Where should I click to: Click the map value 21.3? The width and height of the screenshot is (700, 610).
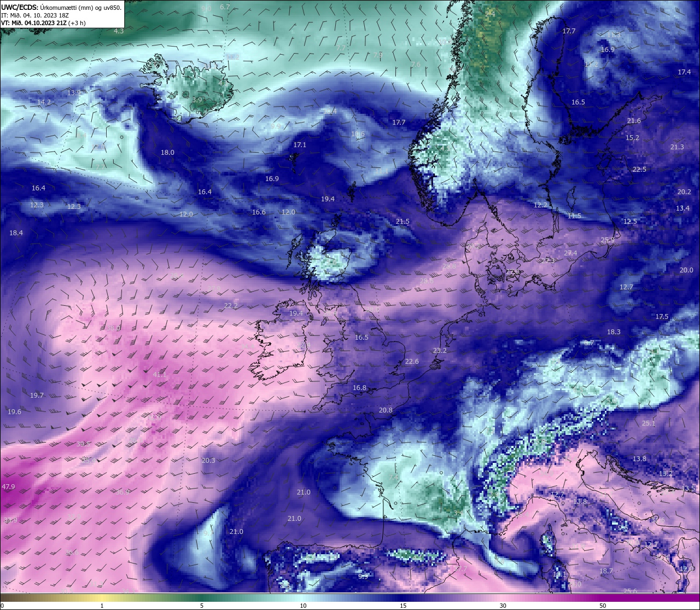pyautogui.click(x=677, y=147)
